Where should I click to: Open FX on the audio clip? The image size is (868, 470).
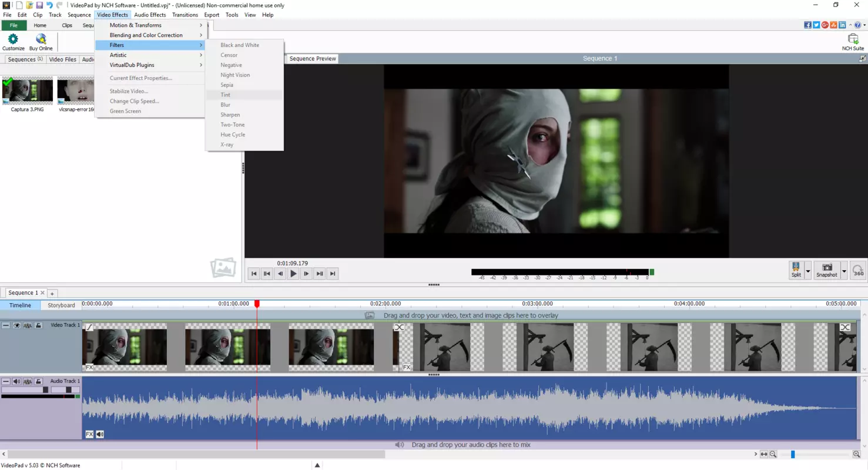pos(89,434)
